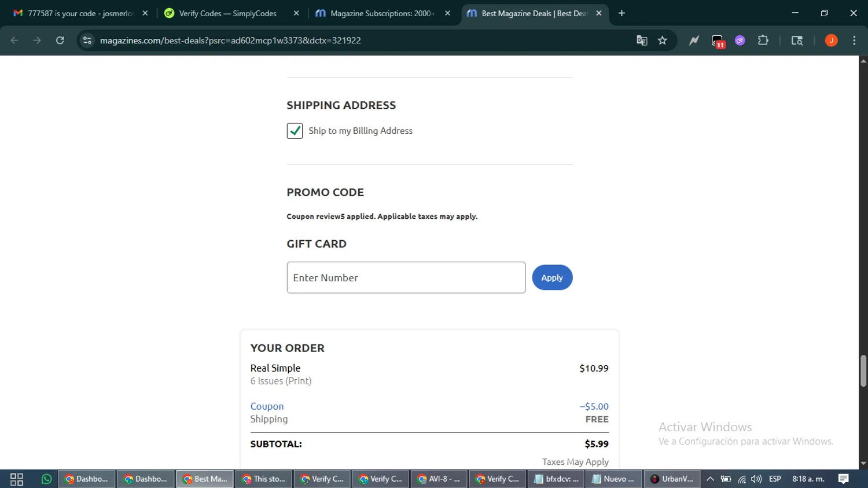Screen dimensions: 868x488
Task: Open WhatsApp from the taskbar
Action: pyautogui.click(x=46, y=479)
